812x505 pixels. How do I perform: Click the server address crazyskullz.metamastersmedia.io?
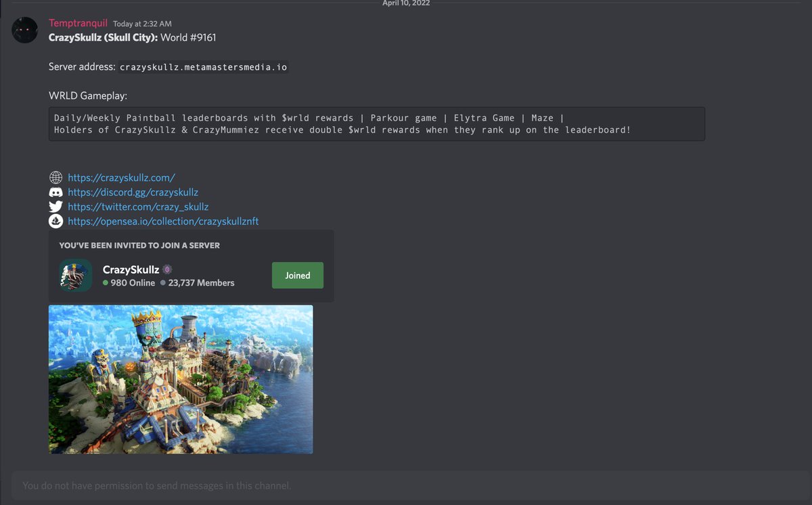pyautogui.click(x=204, y=68)
